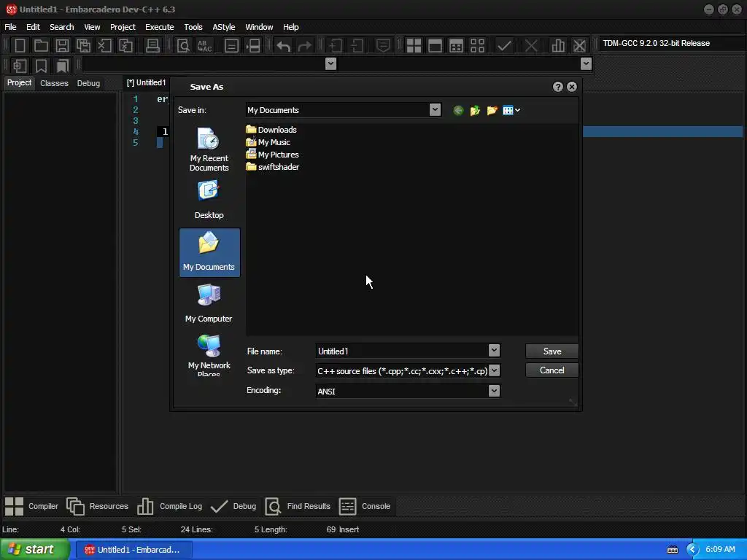
Task: Open the AStyle menu
Action: point(223,27)
